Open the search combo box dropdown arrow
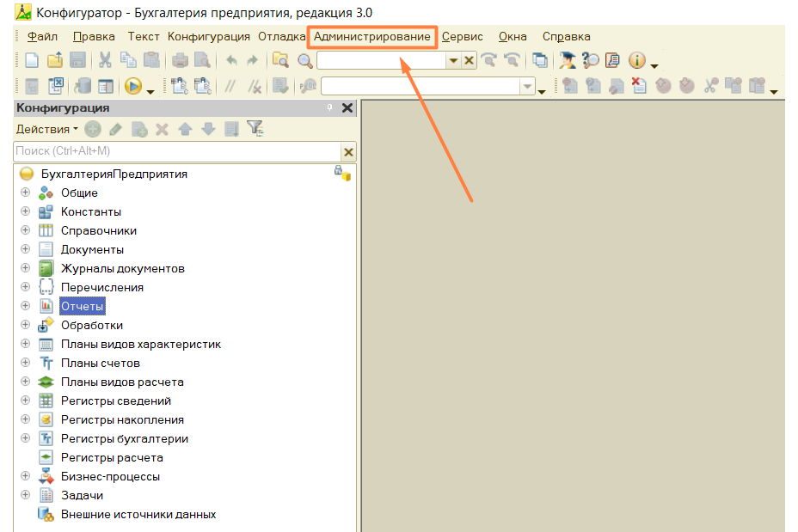The height and width of the screenshot is (532, 798). pos(452,61)
